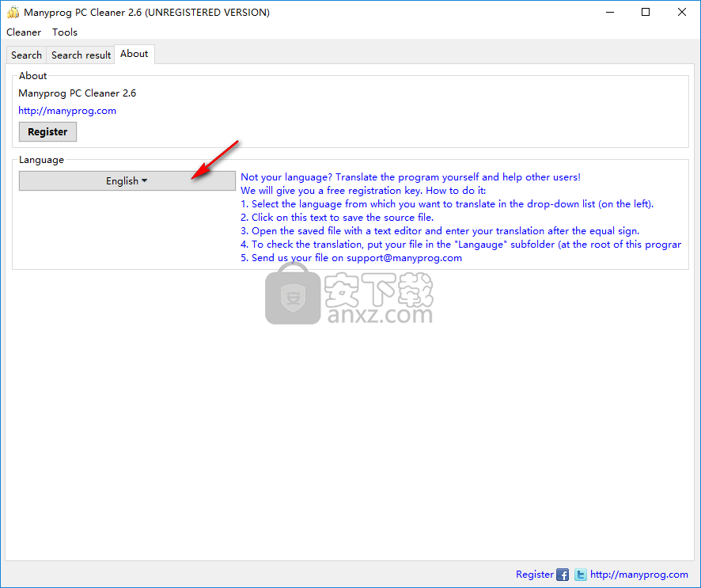Viewport: 701px width, 588px height.
Task: Click the bold Register button
Action: click(47, 132)
